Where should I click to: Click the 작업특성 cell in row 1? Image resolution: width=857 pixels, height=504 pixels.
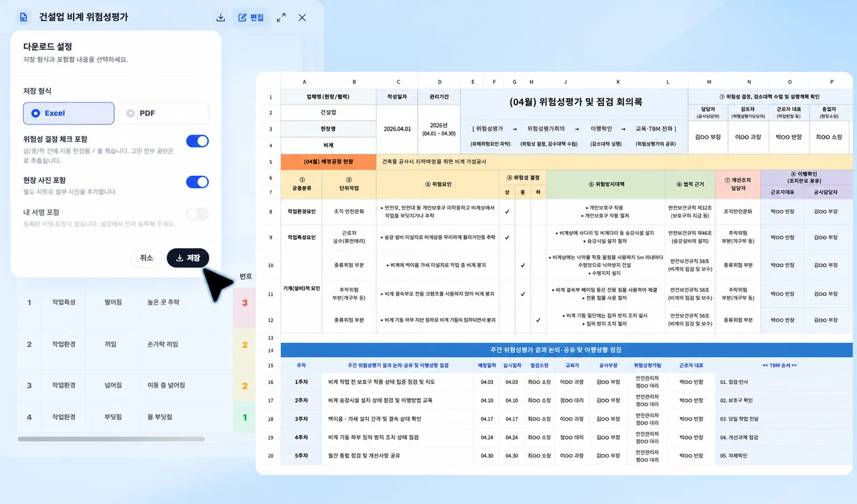[64, 303]
